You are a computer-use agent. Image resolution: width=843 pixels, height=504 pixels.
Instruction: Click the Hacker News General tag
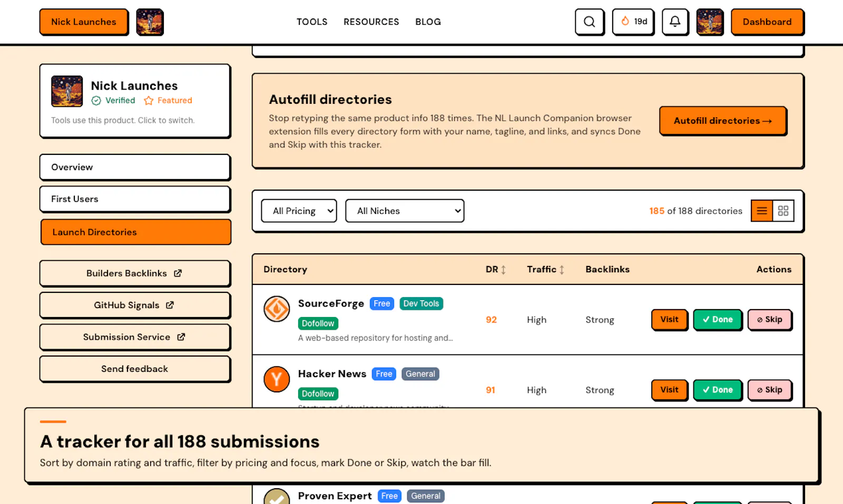(x=420, y=374)
